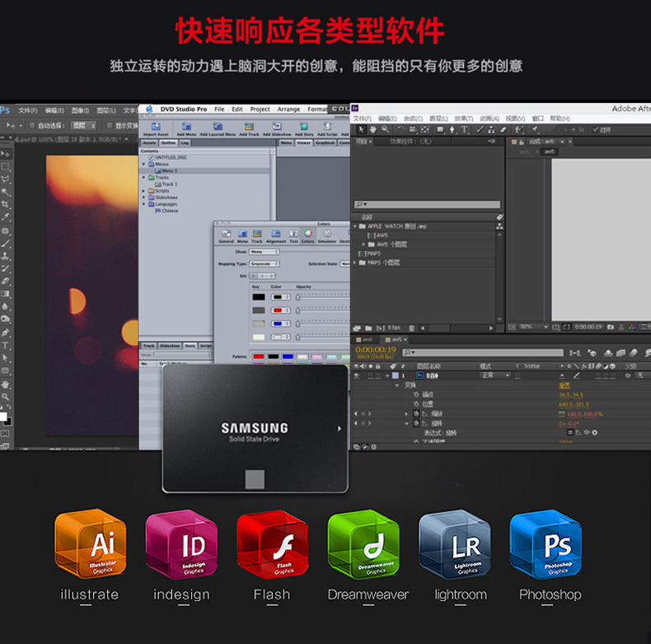
Task: Collapse the Tracks folder in DVD Studio outline
Action: tap(144, 178)
